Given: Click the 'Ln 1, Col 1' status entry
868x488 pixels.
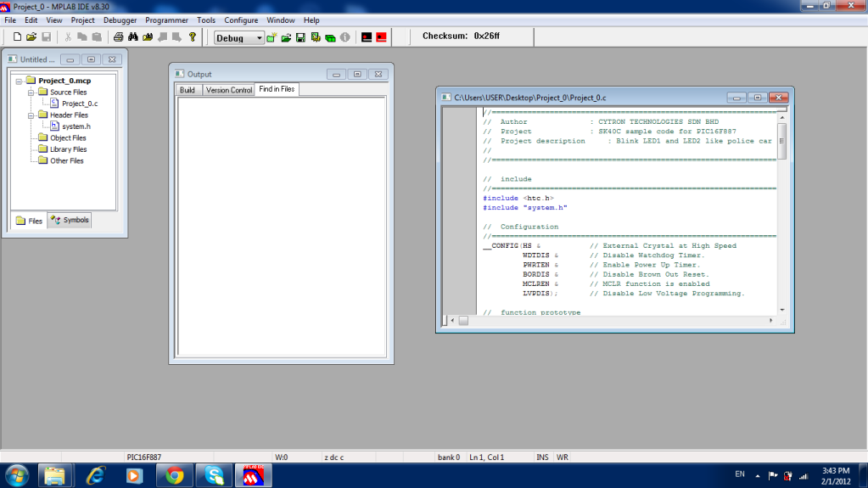Looking at the screenshot, I should [x=486, y=457].
